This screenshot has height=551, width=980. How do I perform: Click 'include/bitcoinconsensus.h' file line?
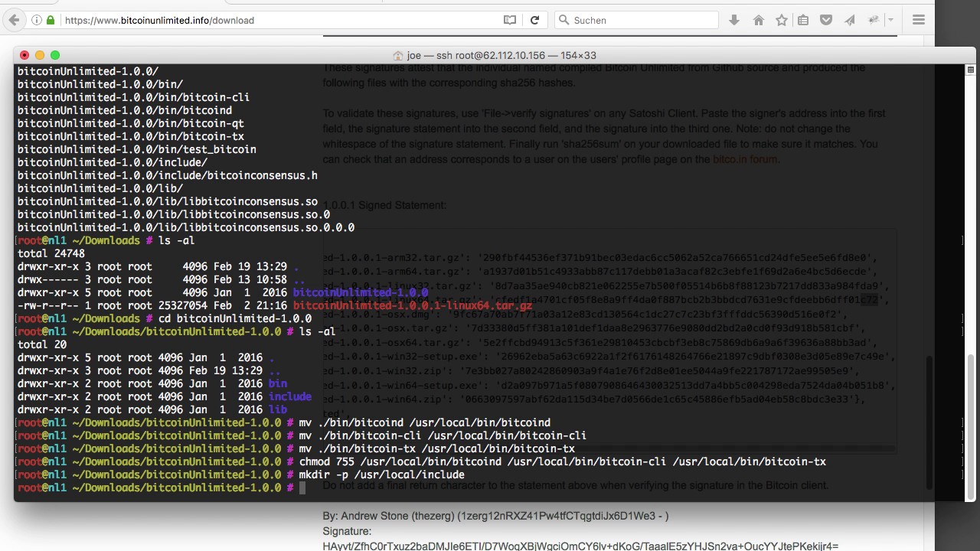click(x=168, y=176)
